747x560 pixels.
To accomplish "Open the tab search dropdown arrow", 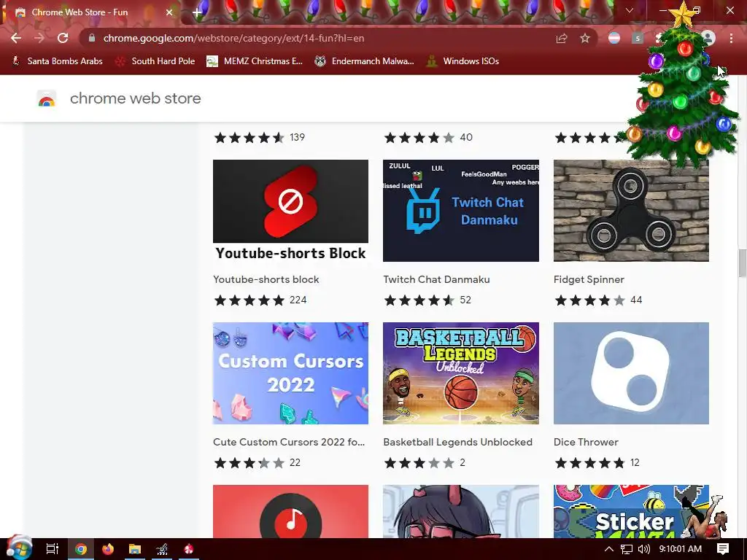I will 630,10.
